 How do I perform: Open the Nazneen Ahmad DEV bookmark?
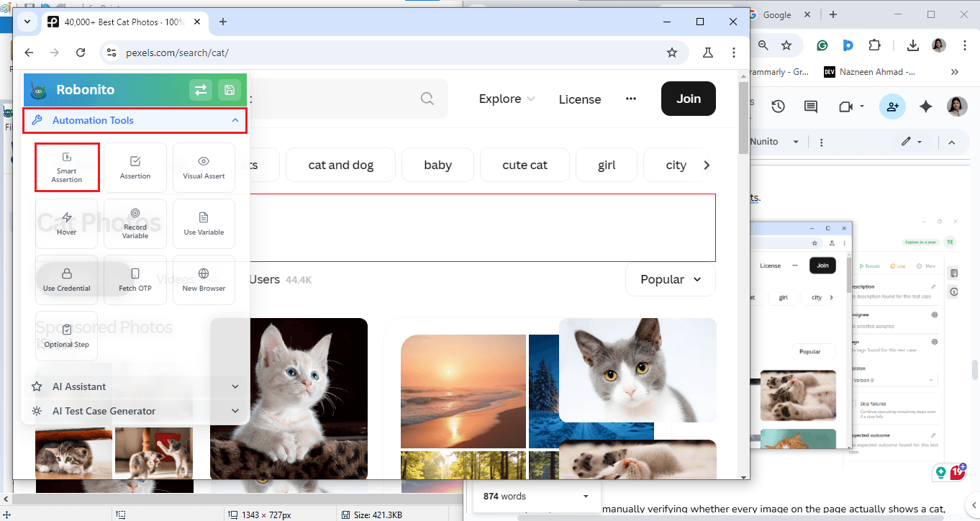click(868, 72)
